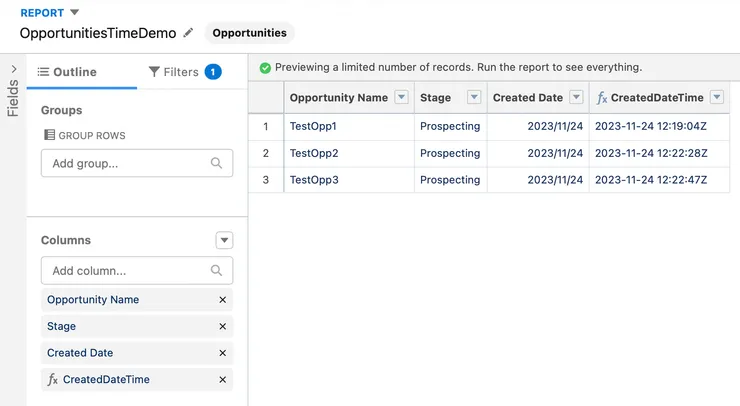Click the pencil icon to rename report
Image resolution: width=740 pixels, height=406 pixels.
point(188,33)
